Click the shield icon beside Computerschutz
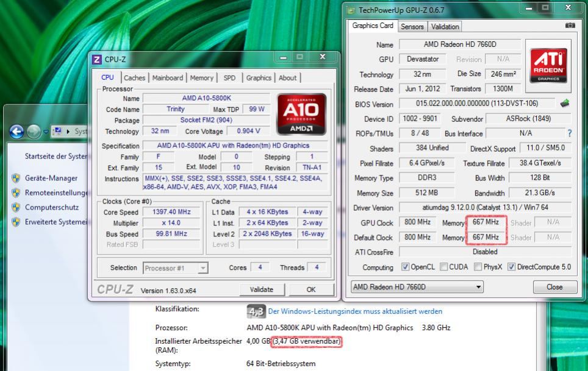The width and height of the screenshot is (588, 371). pos(16,207)
